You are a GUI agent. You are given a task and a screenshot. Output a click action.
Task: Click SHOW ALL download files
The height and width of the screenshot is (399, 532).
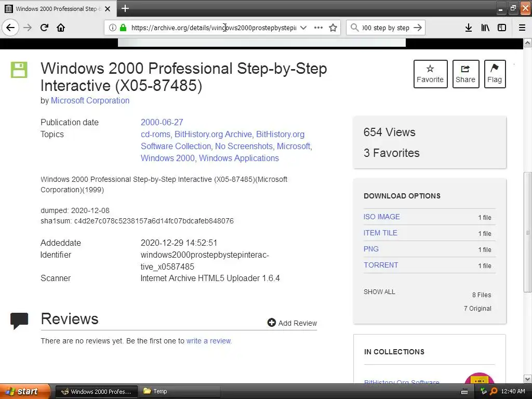tap(379, 292)
